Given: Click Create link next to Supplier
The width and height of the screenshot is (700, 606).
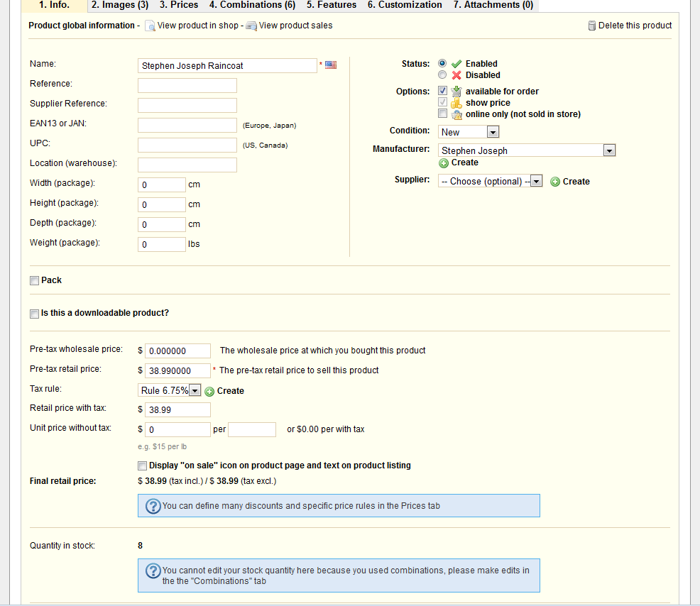Looking at the screenshot, I should (x=576, y=182).
